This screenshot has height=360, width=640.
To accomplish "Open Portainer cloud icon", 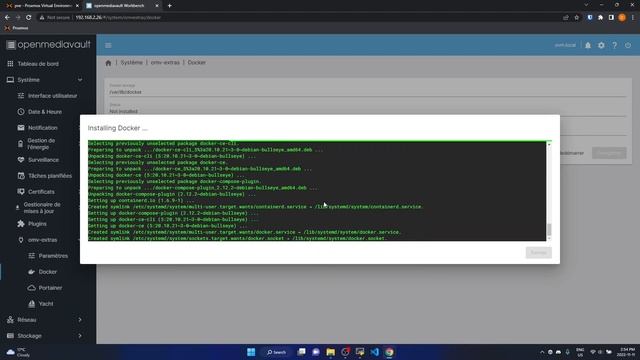I will pos(31,288).
